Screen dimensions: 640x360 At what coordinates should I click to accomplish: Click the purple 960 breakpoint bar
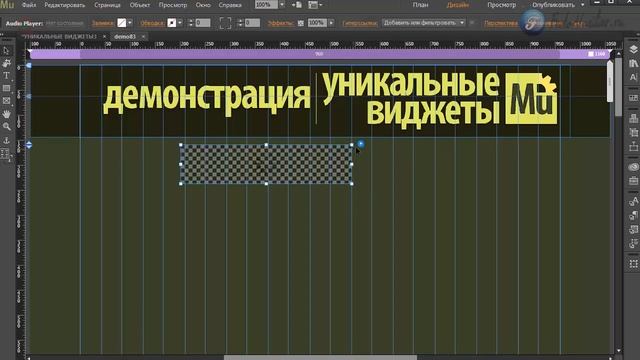point(319,54)
